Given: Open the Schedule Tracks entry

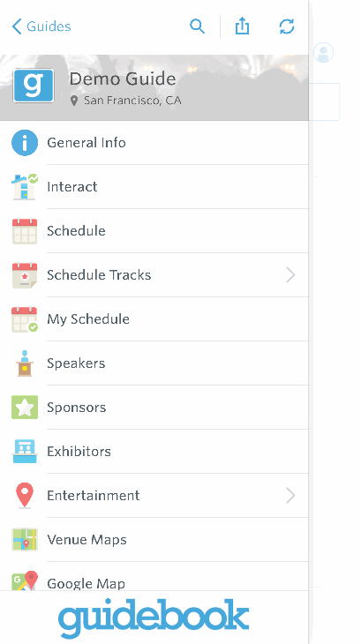Looking at the screenshot, I should point(154,274).
